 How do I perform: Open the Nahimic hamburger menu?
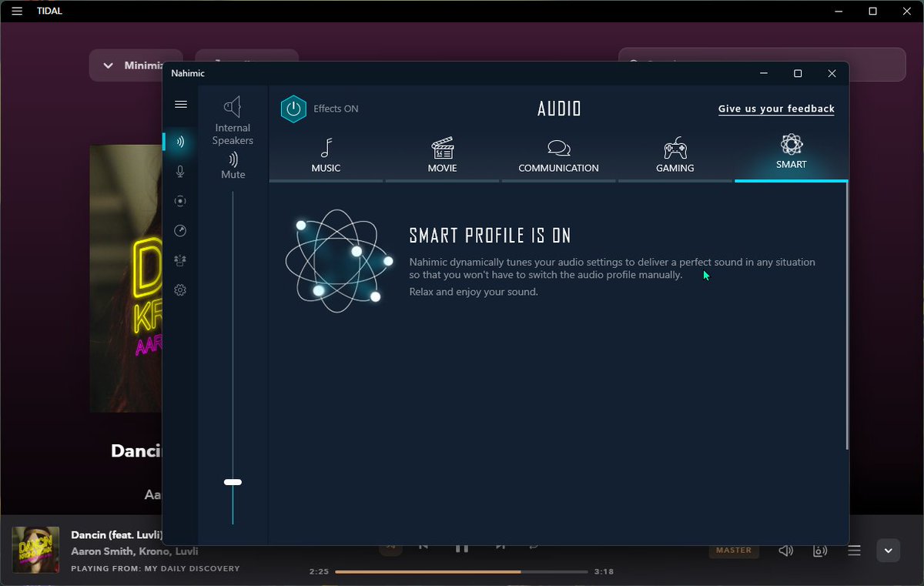pyautogui.click(x=181, y=105)
